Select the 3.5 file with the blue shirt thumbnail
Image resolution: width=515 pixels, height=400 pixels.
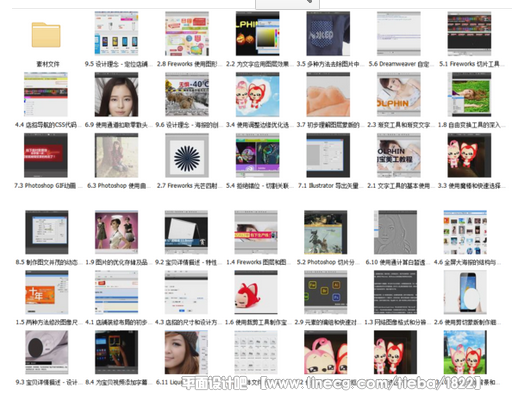(x=328, y=33)
